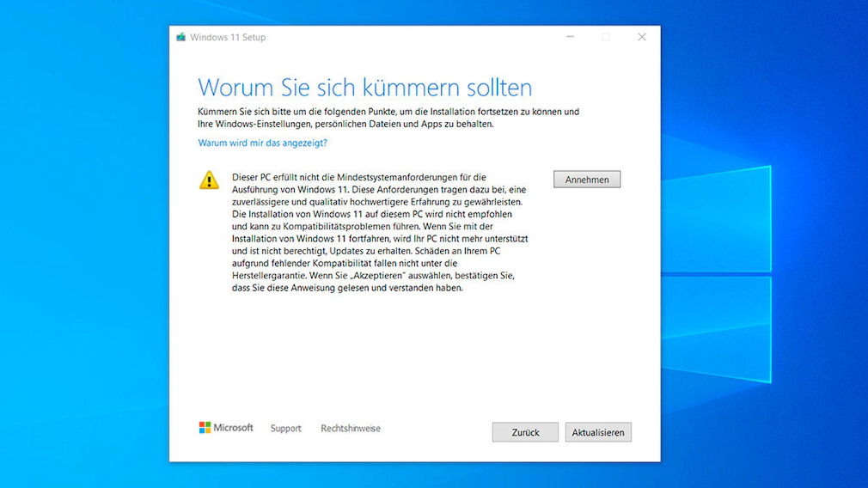Viewport: 868px width, 488px height.
Task: Click the yellow warning triangle icon
Action: (x=209, y=179)
